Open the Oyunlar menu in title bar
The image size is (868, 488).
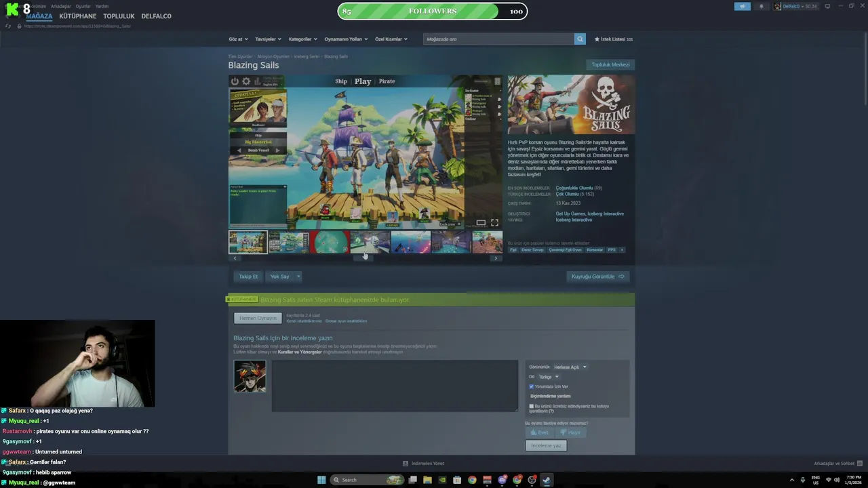click(x=83, y=6)
